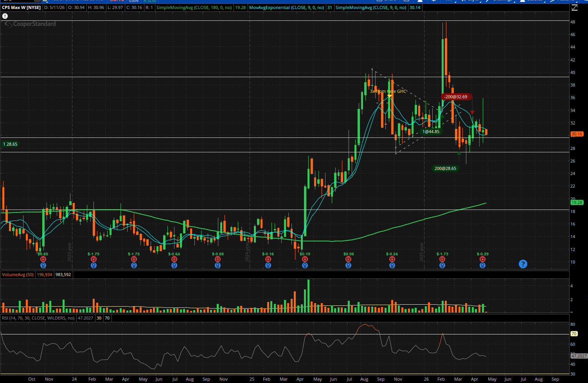Select the -200@32.69 sell order bubble
588x383 pixels.
[x=456, y=97]
